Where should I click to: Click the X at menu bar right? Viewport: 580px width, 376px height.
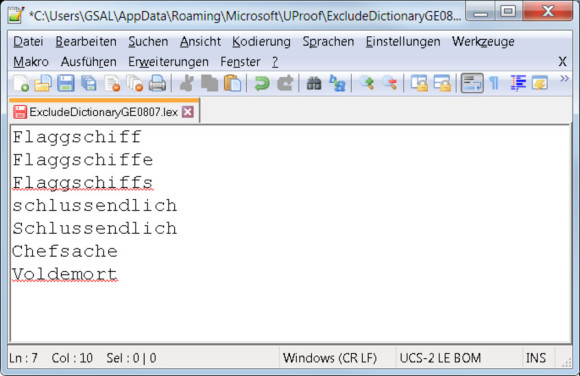(562, 61)
